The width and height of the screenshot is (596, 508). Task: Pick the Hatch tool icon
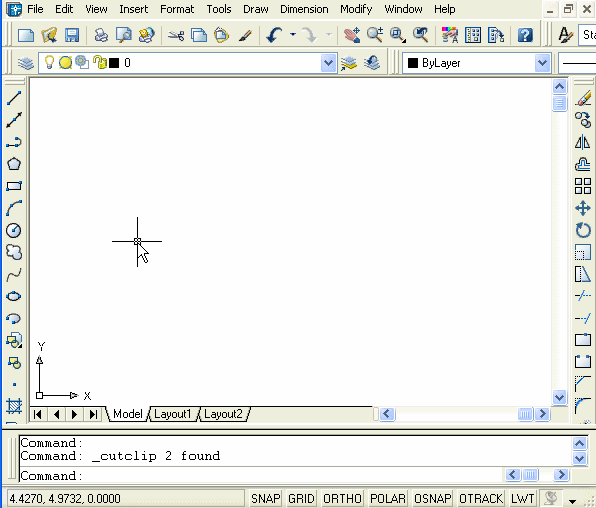(14, 406)
